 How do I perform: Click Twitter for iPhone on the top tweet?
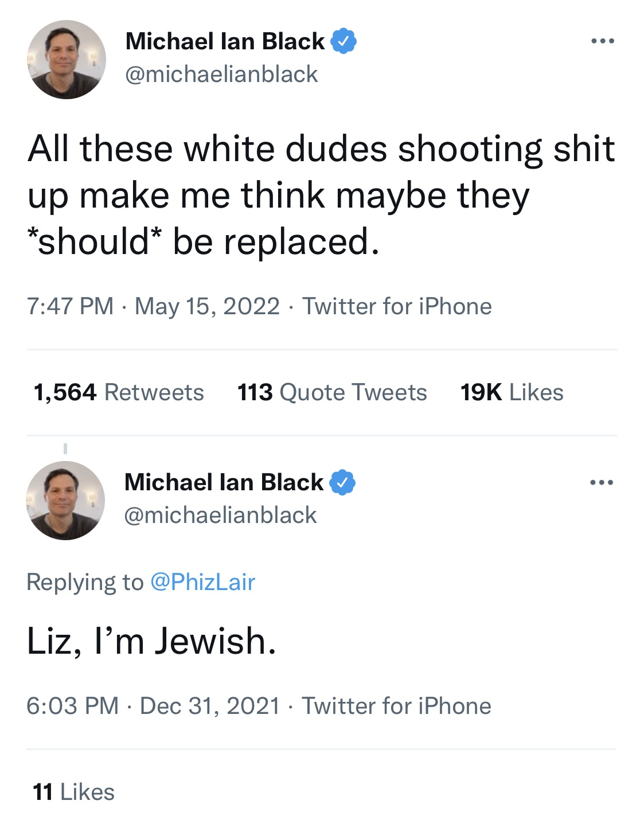pyautogui.click(x=397, y=306)
